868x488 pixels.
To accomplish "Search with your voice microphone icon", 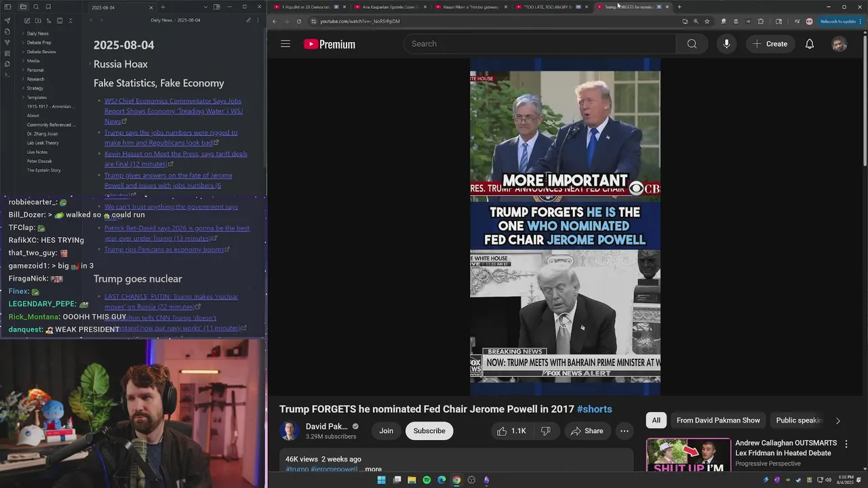I will tap(726, 44).
